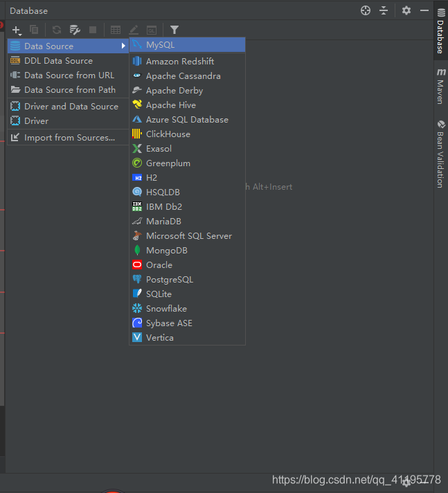Open the Maven side tab
The width and height of the screenshot is (448, 493).
click(x=441, y=86)
